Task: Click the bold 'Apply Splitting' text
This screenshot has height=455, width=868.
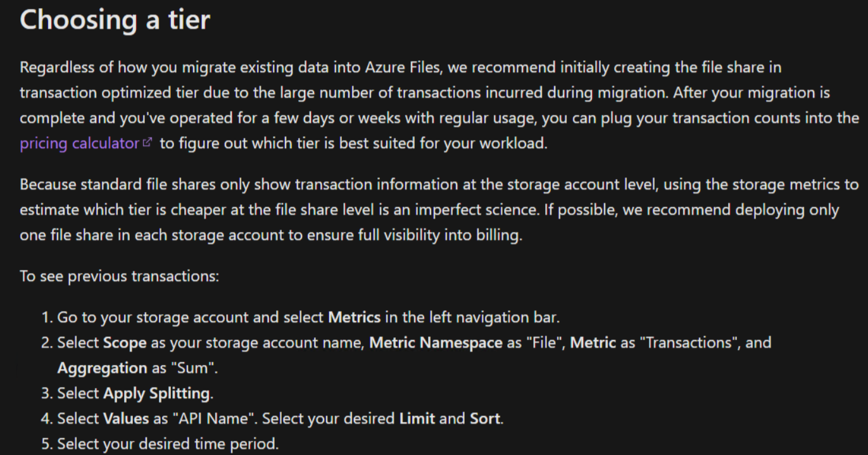Action: click(156, 394)
